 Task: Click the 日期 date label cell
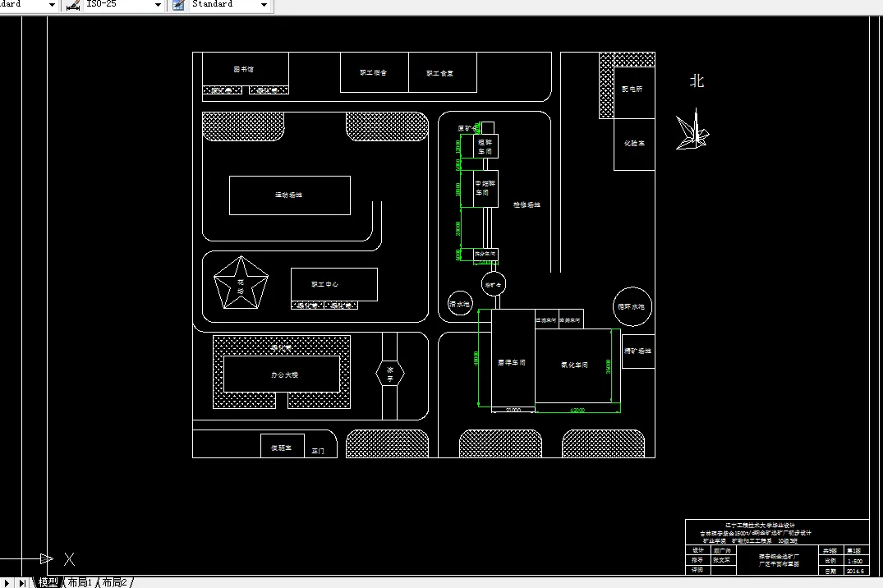[x=830, y=571]
